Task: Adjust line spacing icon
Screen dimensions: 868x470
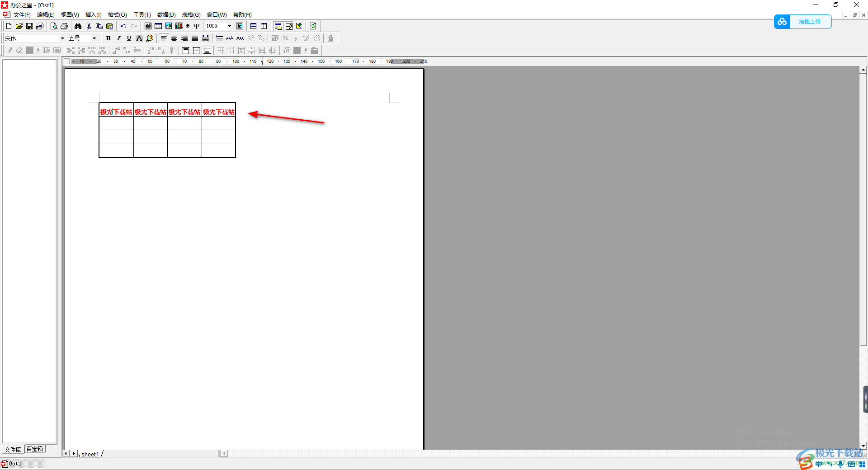Action: 219,38
